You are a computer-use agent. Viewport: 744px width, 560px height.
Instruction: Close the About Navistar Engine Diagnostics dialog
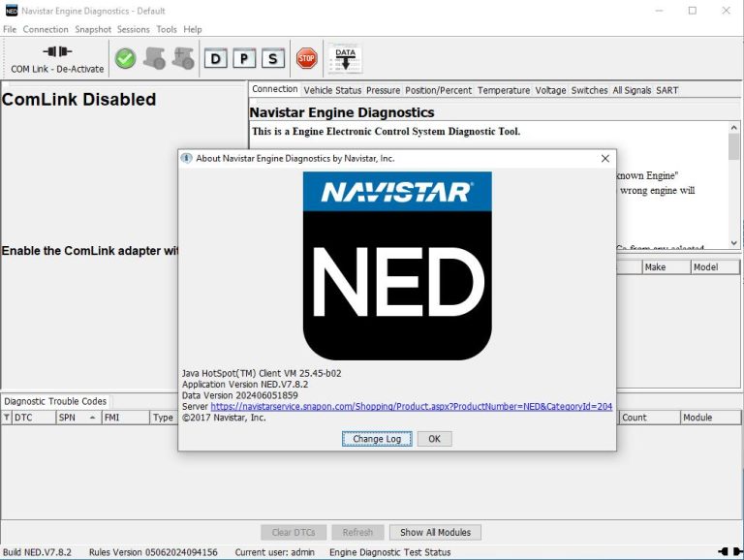pos(604,159)
